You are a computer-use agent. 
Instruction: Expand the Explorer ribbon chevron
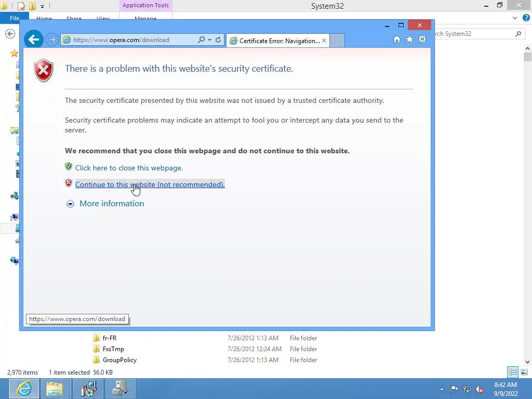[515, 18]
